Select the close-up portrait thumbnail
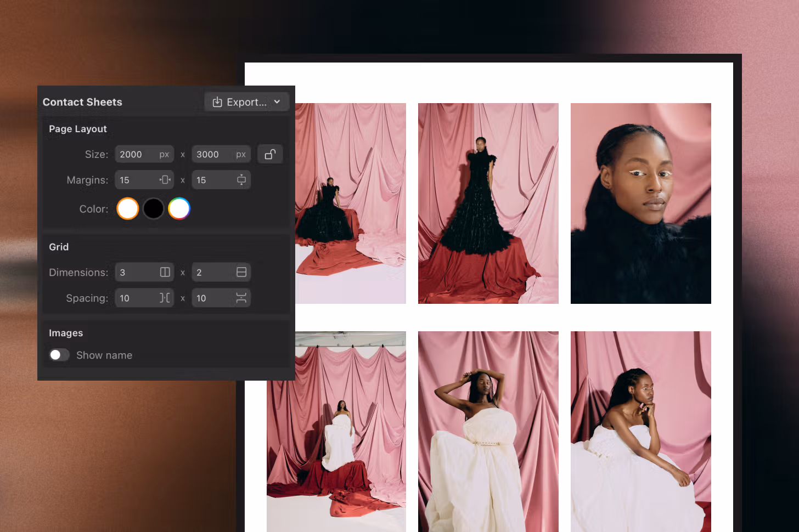This screenshot has width=799, height=532. [x=640, y=203]
